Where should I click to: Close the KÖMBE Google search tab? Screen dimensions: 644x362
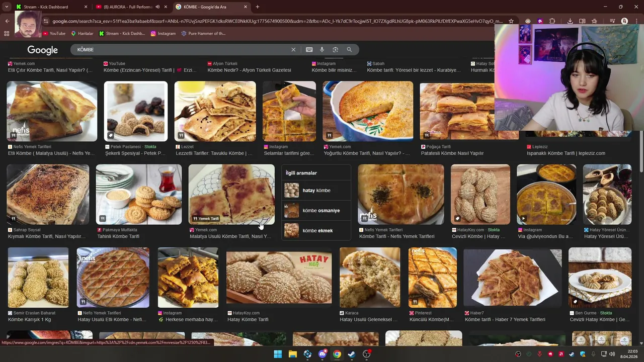[246, 7]
